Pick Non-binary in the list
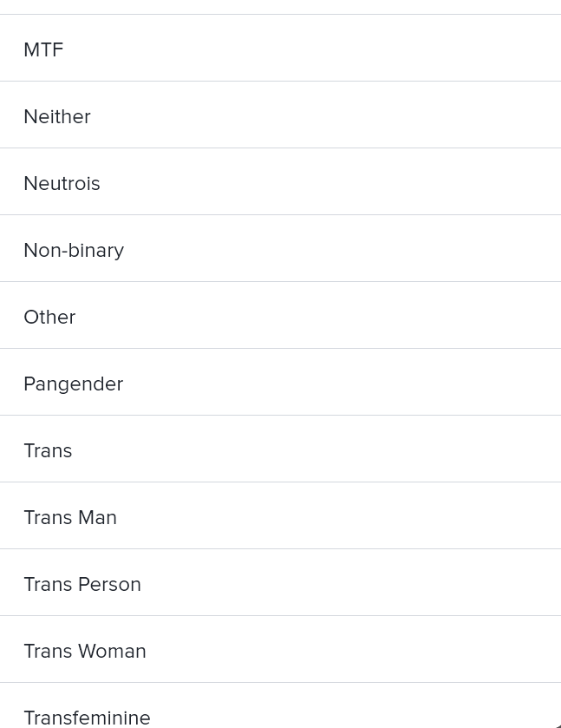 coord(74,250)
